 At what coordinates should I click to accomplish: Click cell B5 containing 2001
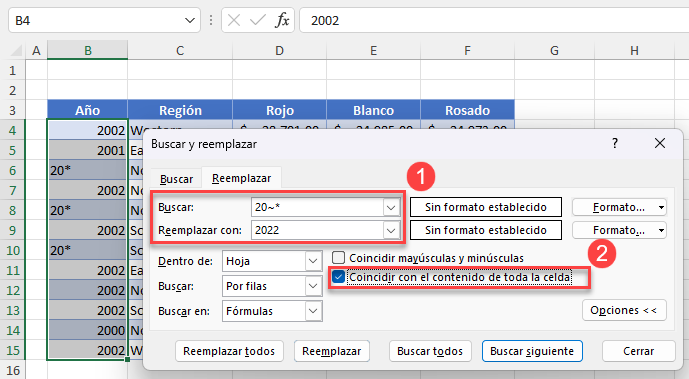(x=87, y=151)
